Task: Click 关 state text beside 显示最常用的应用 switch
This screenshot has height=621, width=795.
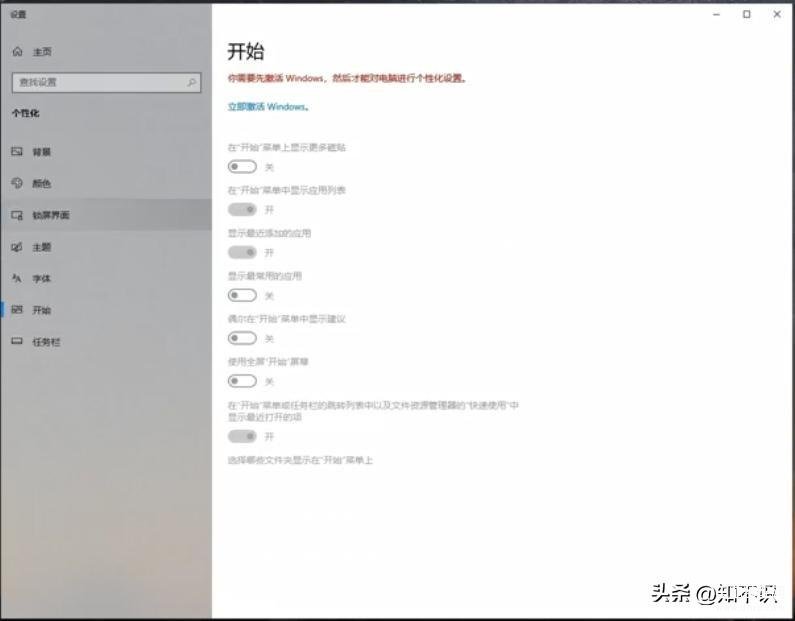Action: point(270,296)
